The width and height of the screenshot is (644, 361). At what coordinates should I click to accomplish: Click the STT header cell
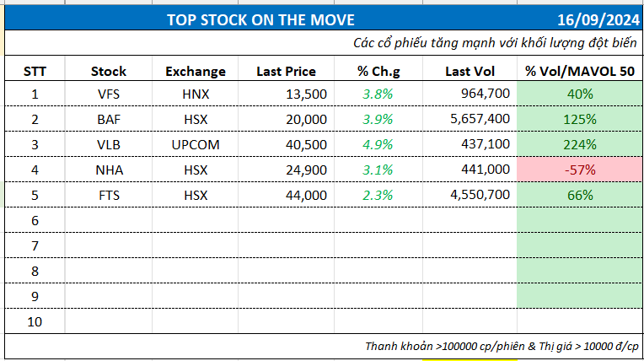click(x=35, y=71)
